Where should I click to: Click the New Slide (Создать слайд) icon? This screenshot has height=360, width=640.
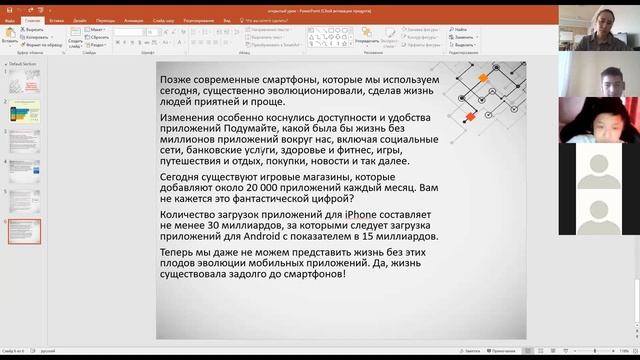(76, 33)
